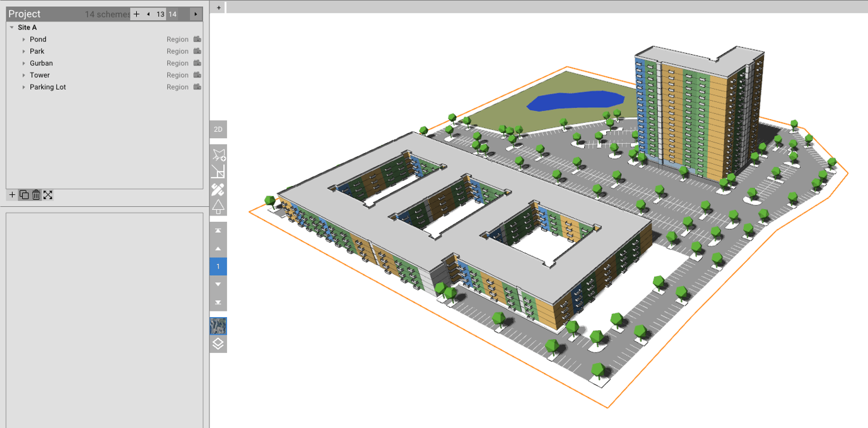Click building icon beside Tower region
868x428 pixels.
point(197,75)
